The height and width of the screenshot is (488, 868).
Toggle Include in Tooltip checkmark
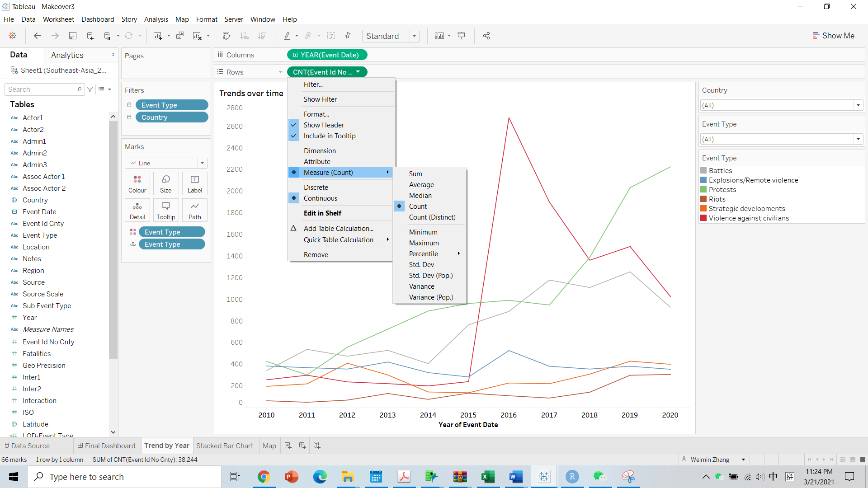point(329,136)
